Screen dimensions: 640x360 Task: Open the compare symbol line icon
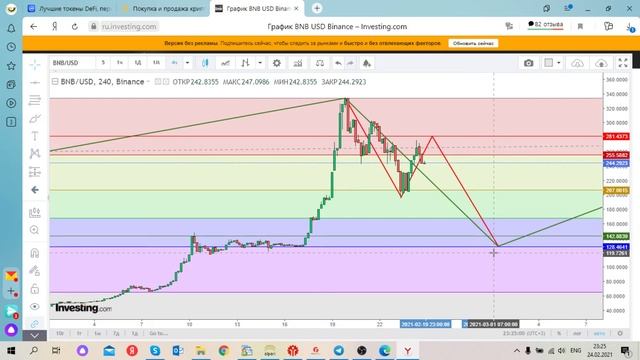(x=225, y=63)
